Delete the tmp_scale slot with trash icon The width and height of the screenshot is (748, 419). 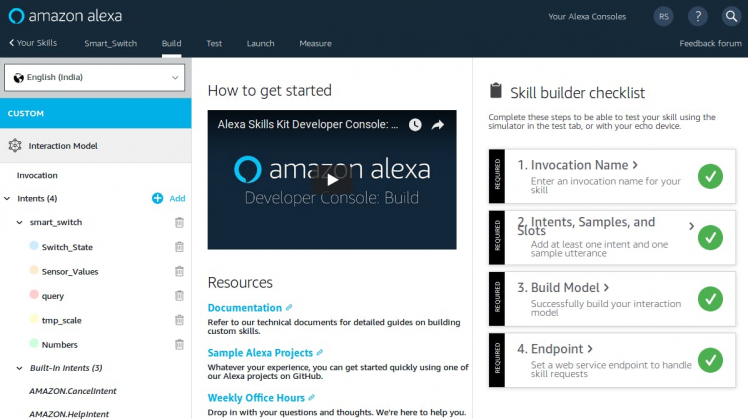pos(179,320)
